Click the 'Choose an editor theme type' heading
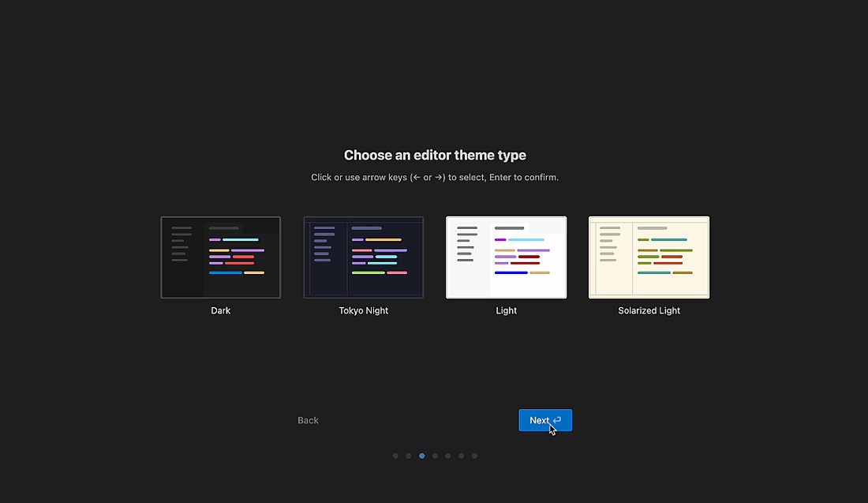 pyautogui.click(x=435, y=155)
